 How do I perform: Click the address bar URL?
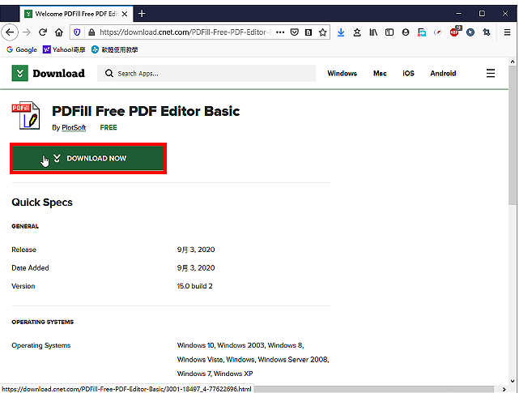185,32
